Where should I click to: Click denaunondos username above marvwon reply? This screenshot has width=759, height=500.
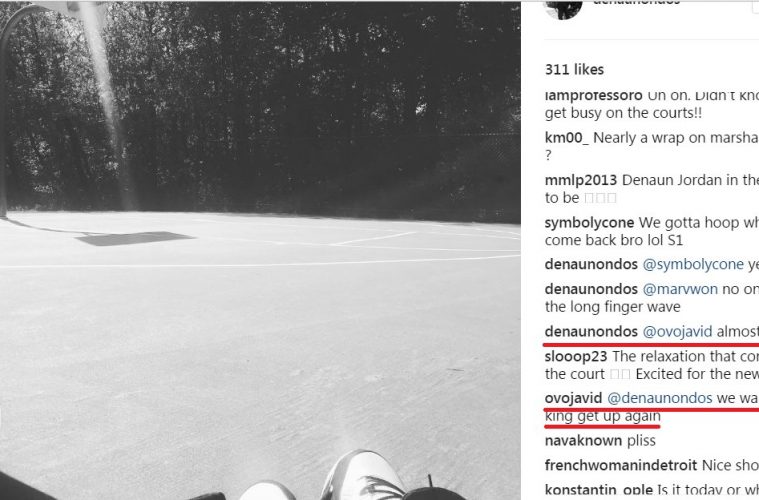click(591, 289)
